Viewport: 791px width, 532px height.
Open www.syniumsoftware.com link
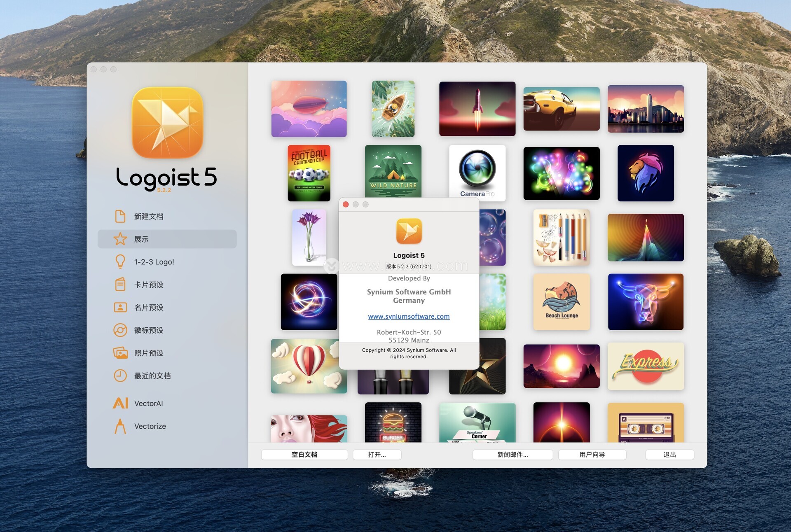[x=409, y=316]
